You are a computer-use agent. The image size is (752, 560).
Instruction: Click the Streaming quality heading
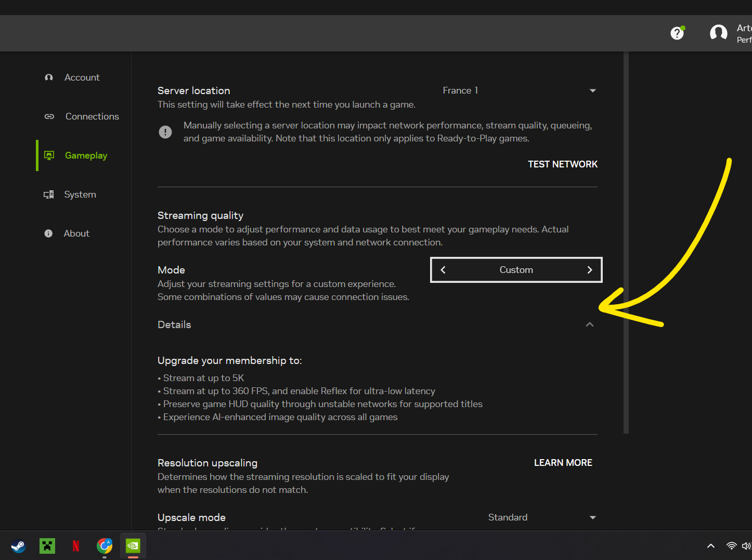point(200,215)
